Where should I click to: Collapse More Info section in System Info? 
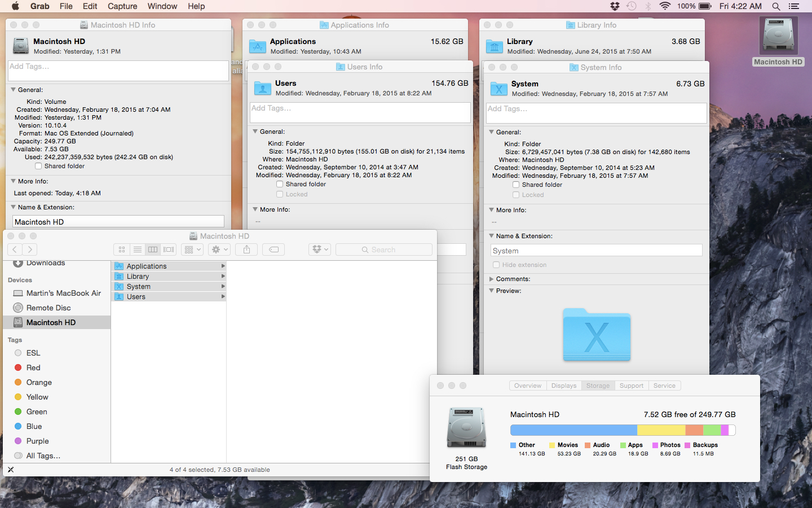click(x=491, y=210)
